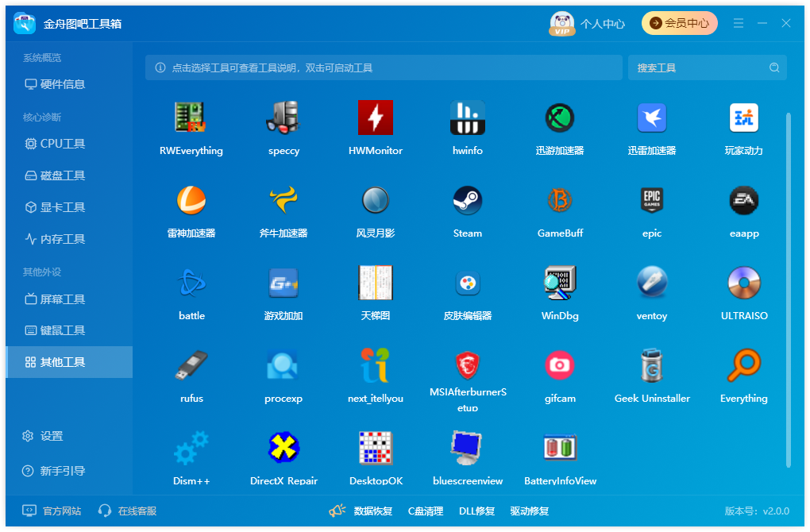Choose the eaapp icon

744,200
